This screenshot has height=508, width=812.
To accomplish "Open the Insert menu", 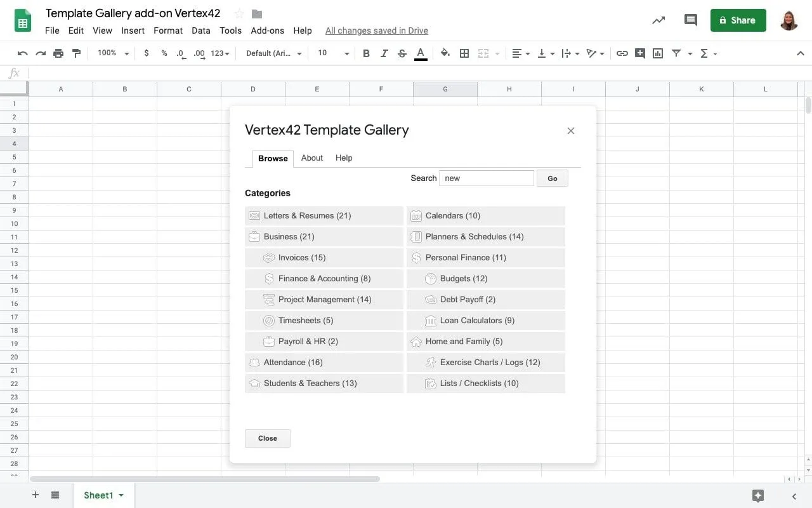I will click(x=133, y=30).
